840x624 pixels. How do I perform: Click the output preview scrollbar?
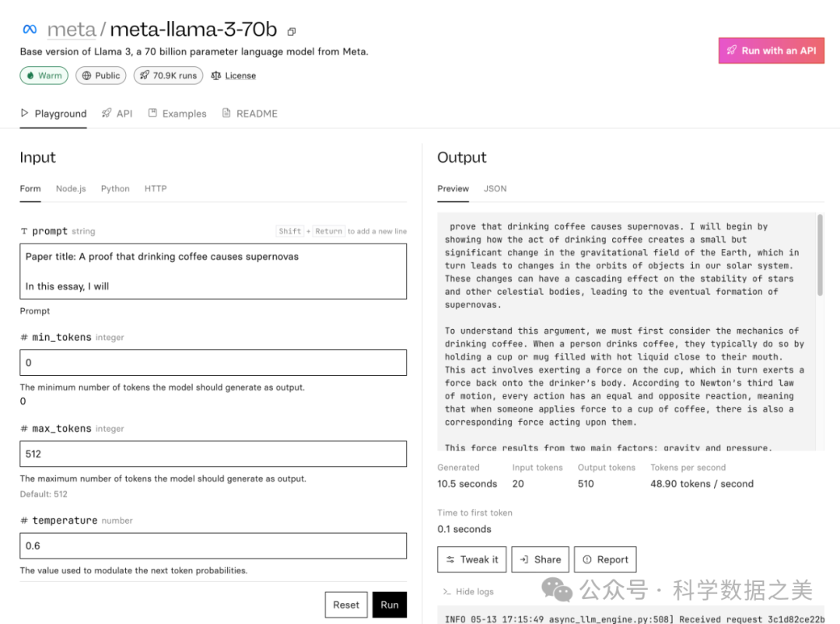(x=820, y=257)
